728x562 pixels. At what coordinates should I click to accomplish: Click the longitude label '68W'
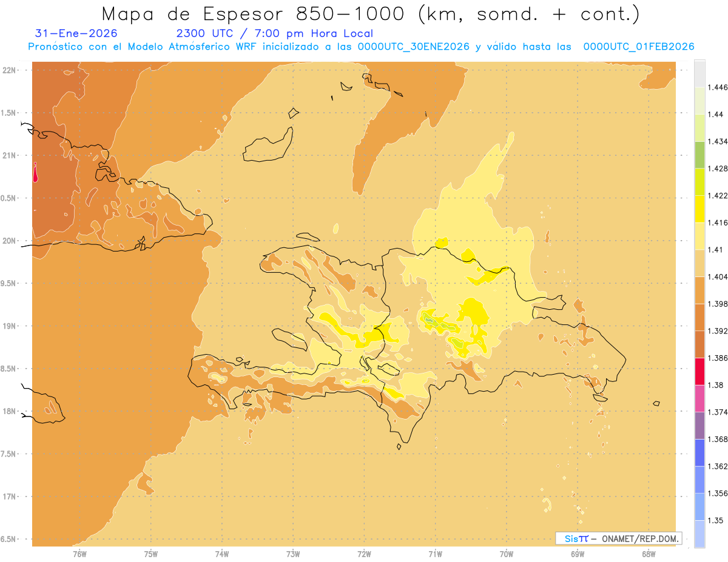[x=649, y=554]
